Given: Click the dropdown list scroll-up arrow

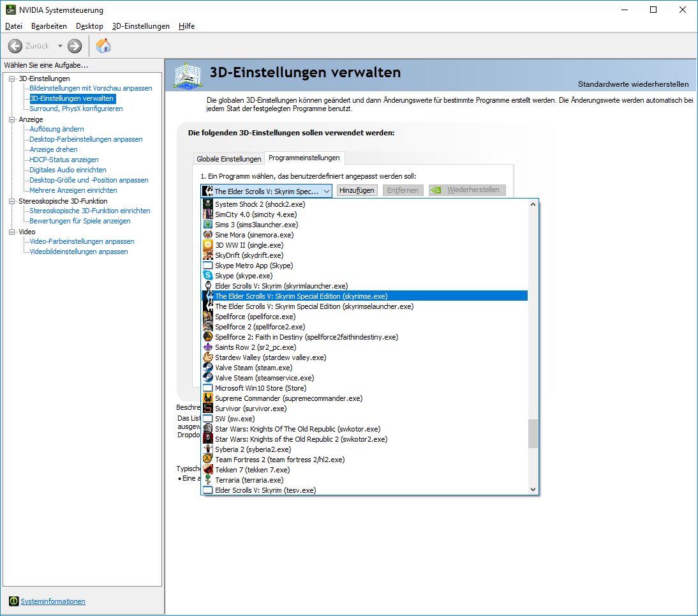Looking at the screenshot, I should [x=533, y=204].
